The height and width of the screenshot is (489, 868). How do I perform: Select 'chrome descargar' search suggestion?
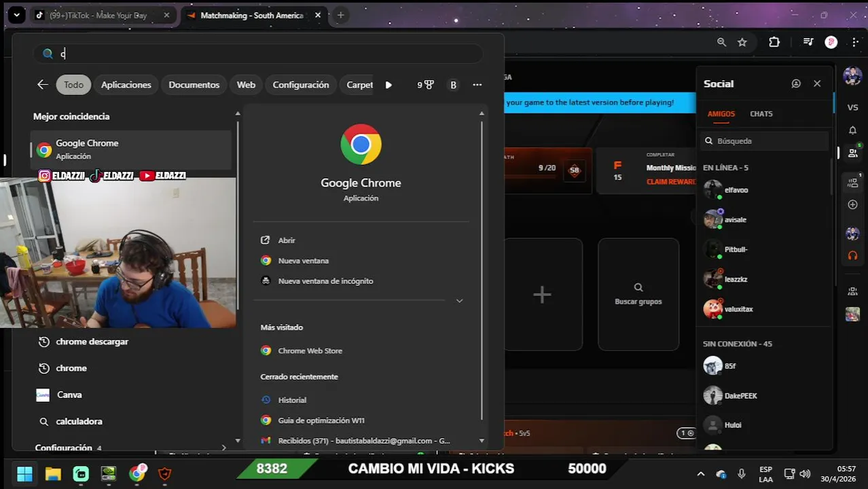pos(92,342)
